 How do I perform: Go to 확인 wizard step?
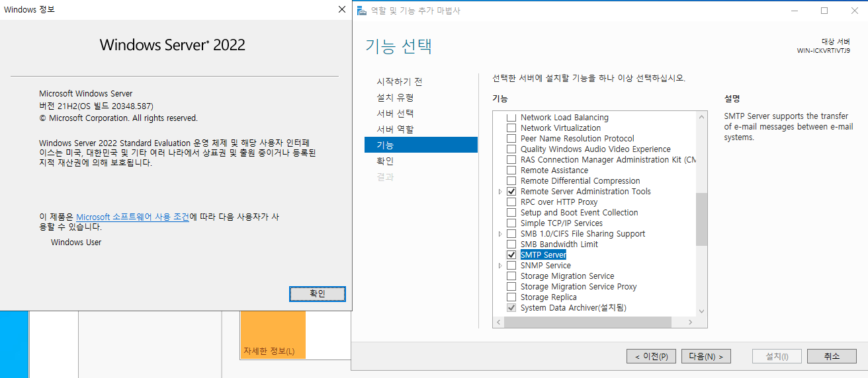385,161
